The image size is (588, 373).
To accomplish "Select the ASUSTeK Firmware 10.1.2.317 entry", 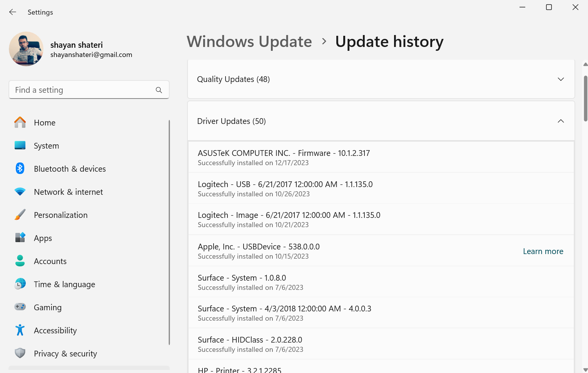I will (381, 157).
